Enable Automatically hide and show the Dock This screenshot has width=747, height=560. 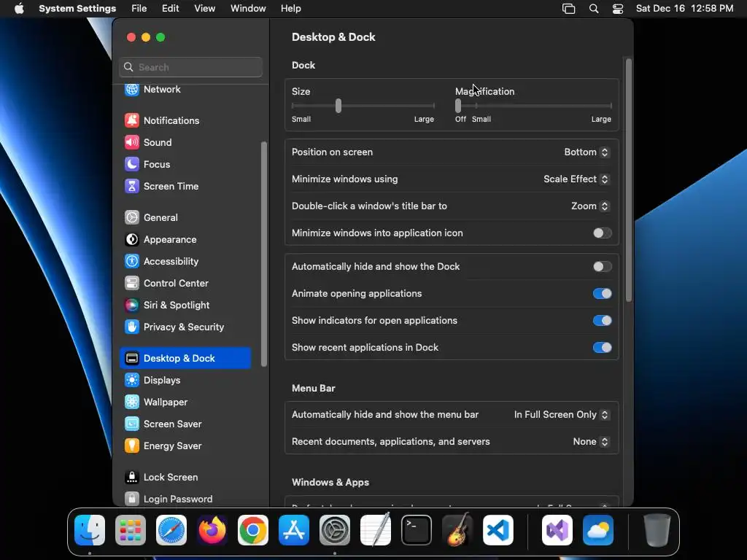(x=602, y=267)
